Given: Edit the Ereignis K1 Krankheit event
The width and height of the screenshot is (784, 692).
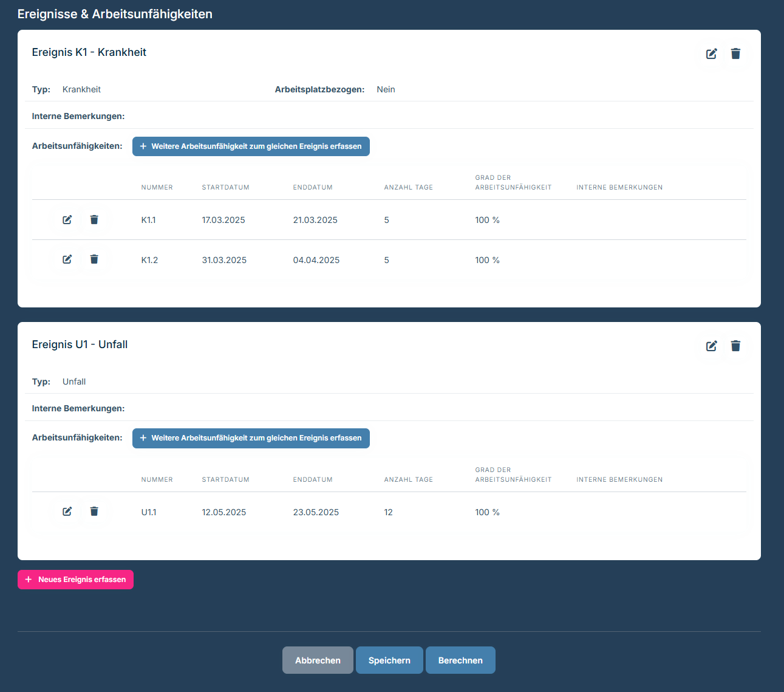Looking at the screenshot, I should click(x=711, y=54).
